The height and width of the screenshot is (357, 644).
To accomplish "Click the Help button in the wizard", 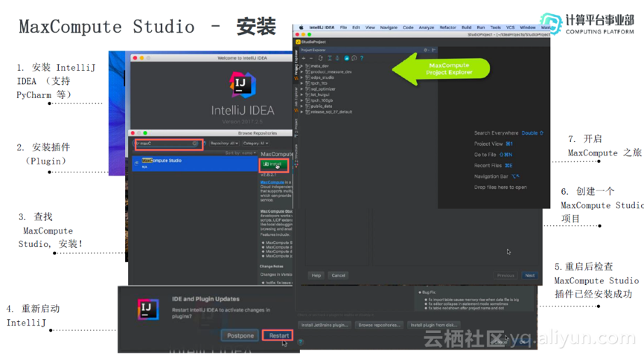I will pyautogui.click(x=316, y=276).
